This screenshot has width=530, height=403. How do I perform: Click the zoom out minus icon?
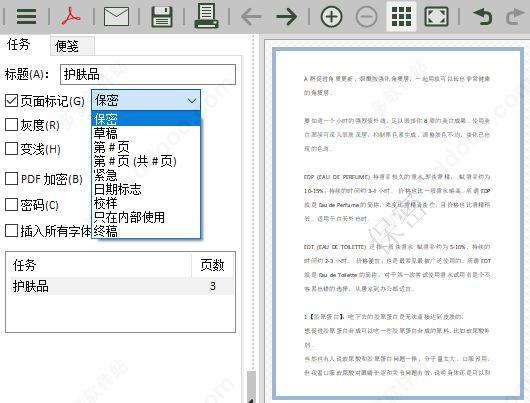point(367,17)
